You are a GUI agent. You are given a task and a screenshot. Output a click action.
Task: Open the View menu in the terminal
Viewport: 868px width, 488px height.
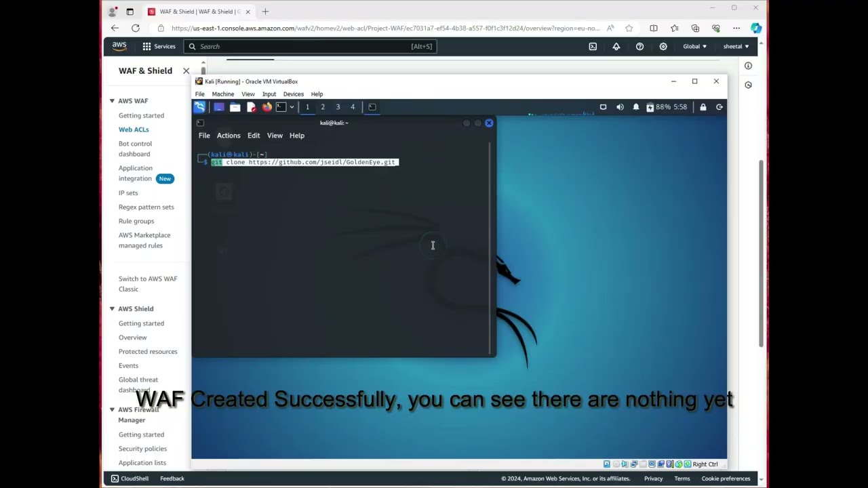(x=275, y=136)
